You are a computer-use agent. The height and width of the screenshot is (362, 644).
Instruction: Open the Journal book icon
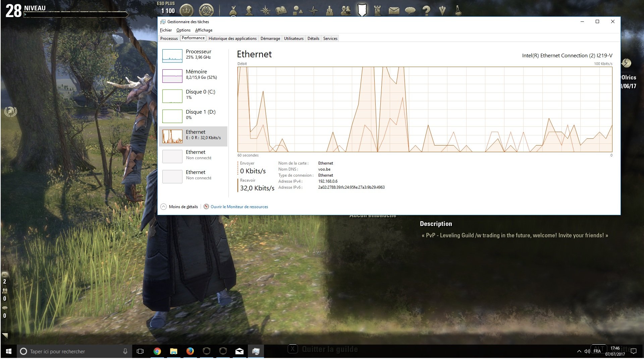[281, 11]
